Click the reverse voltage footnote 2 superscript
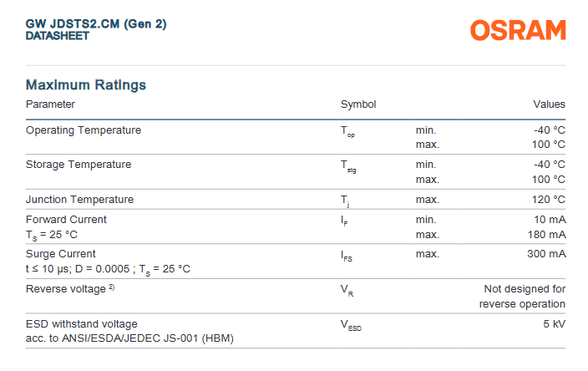This screenshot has width=588, height=371. [x=112, y=287]
